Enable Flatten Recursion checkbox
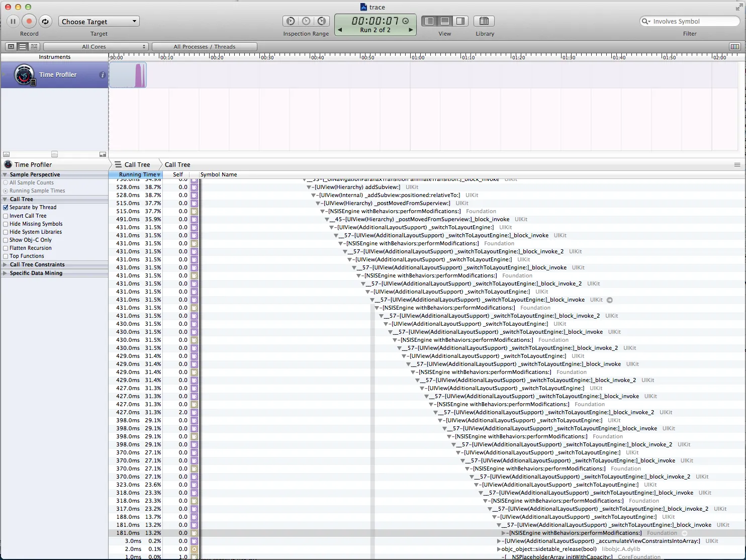746x560 pixels. point(6,248)
